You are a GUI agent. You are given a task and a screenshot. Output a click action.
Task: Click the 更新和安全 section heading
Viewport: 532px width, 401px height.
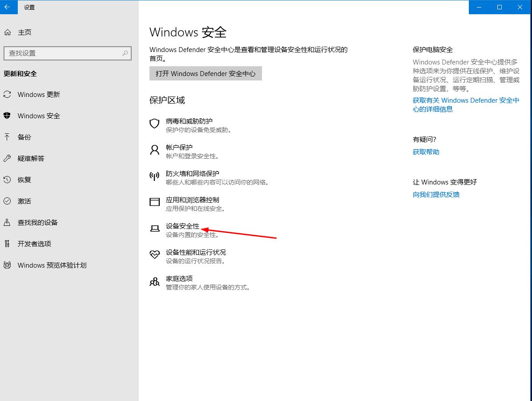[x=20, y=73]
